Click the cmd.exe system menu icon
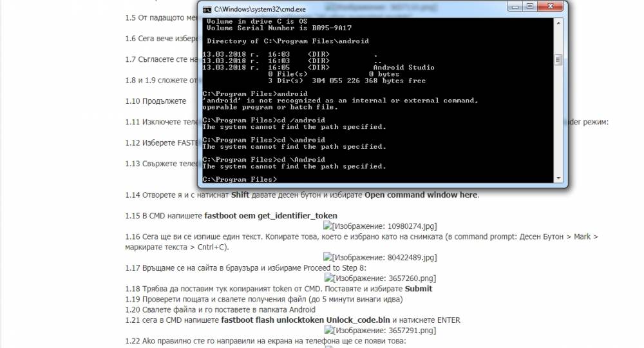Image resolution: width=644 pixels, height=348 pixels. (x=207, y=9)
